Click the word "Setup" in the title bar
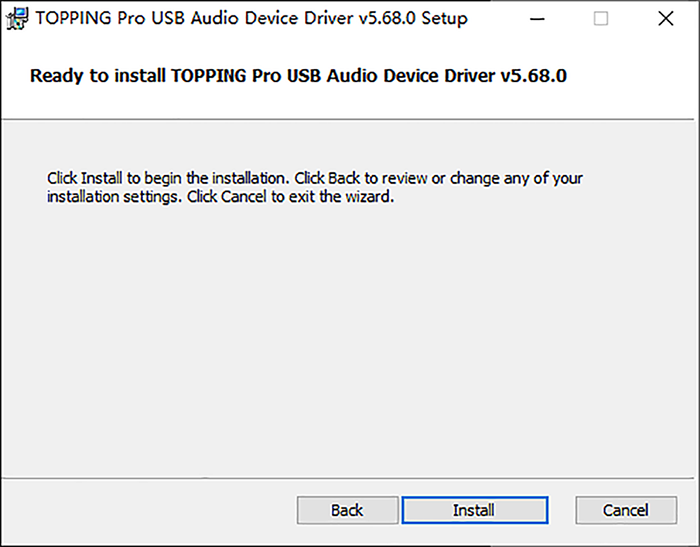The width and height of the screenshot is (700, 547). pyautogui.click(x=444, y=19)
